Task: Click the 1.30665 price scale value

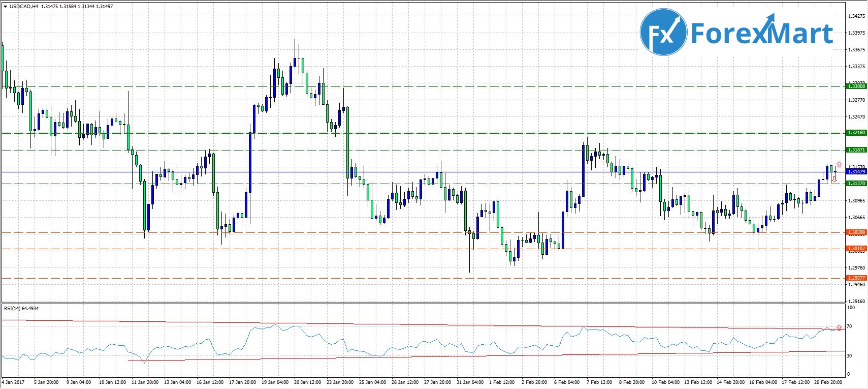Action: pos(857,218)
